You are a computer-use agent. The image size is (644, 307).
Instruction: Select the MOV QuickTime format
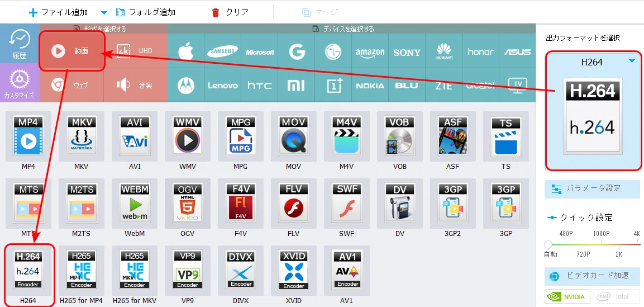pos(294,136)
